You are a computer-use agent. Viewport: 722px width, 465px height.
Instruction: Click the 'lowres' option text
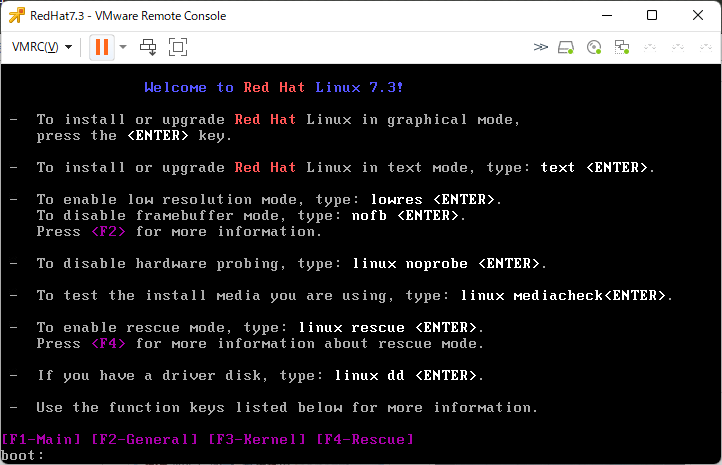pyautogui.click(x=396, y=199)
